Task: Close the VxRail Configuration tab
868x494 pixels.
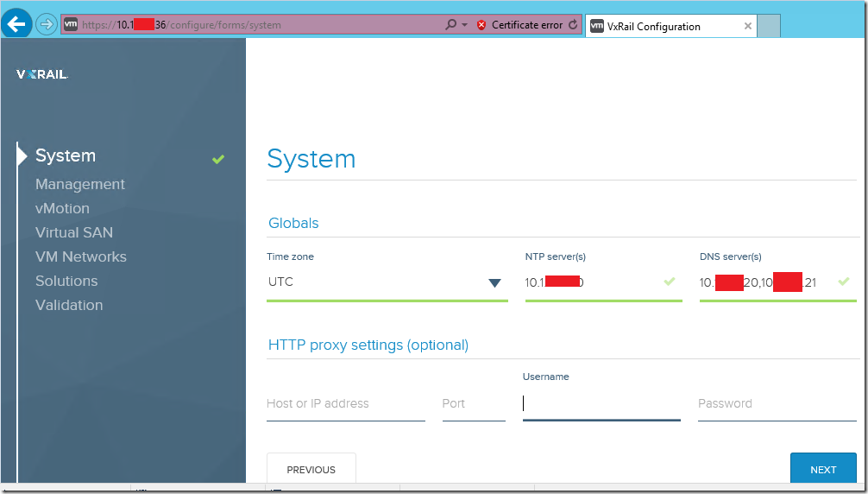Action: coord(748,26)
